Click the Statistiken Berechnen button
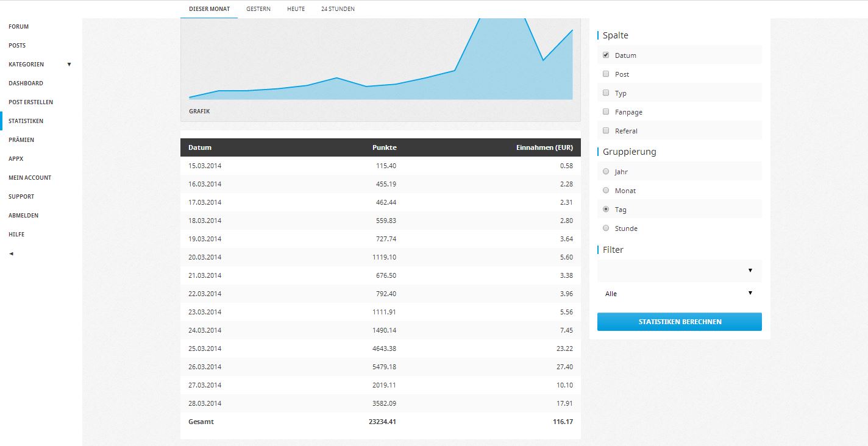The height and width of the screenshot is (446, 868). click(x=679, y=322)
